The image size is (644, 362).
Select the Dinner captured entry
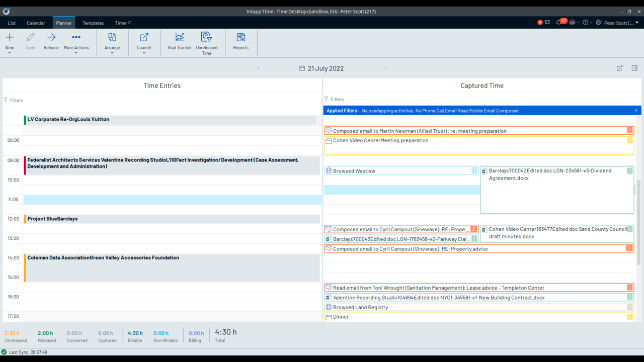(479, 317)
